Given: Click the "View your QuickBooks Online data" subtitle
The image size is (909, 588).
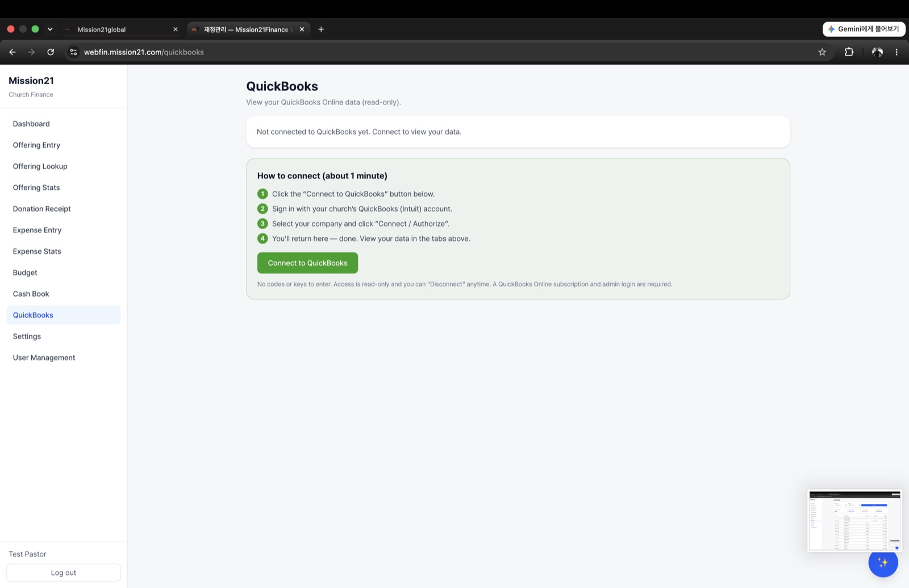Looking at the screenshot, I should tap(323, 102).
